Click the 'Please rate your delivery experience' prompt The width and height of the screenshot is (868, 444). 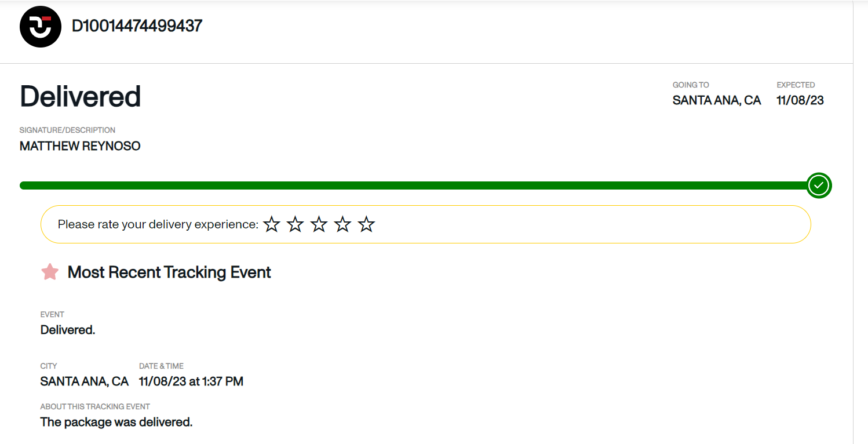coord(158,224)
